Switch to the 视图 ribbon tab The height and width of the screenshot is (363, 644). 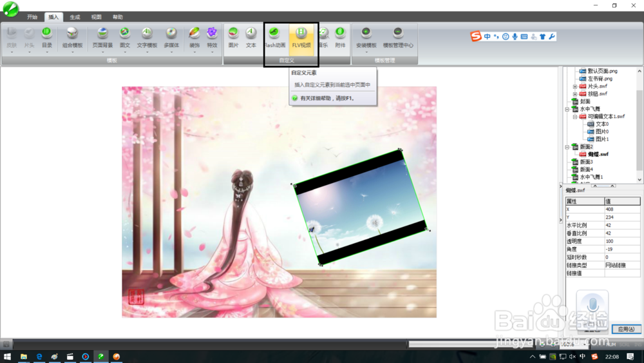pos(96,17)
